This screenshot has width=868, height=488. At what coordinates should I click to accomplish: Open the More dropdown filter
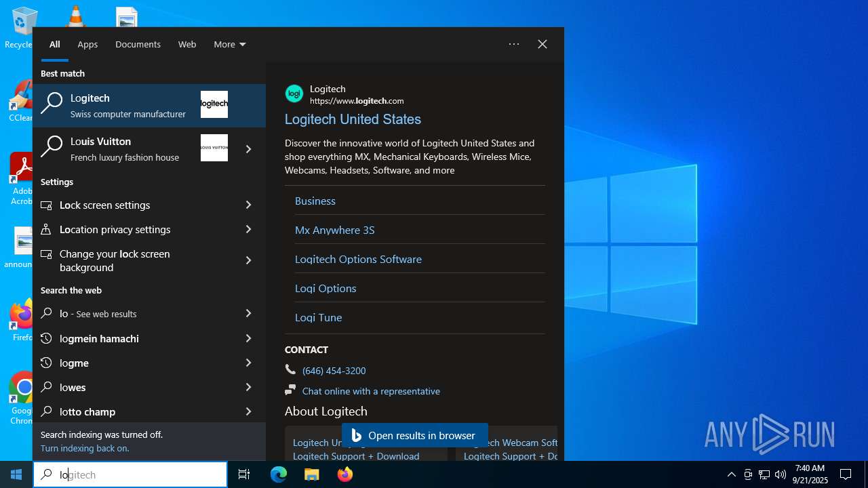click(x=230, y=44)
